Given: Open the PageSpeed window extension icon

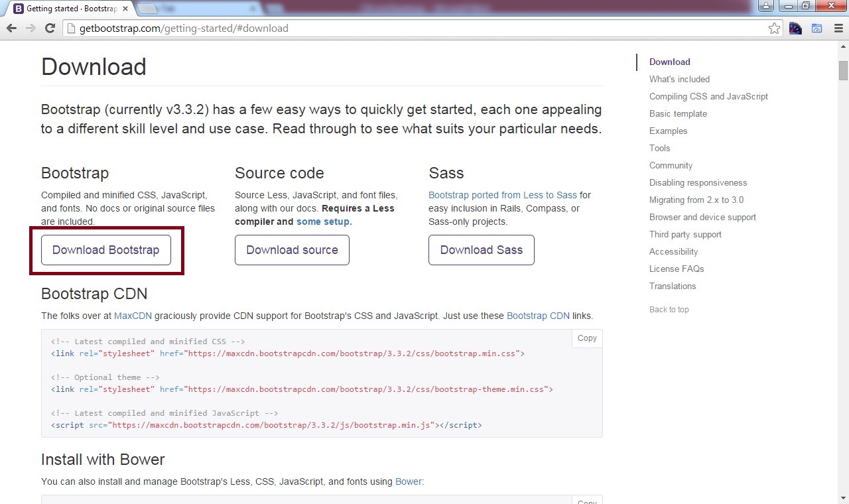Looking at the screenshot, I should [x=816, y=29].
